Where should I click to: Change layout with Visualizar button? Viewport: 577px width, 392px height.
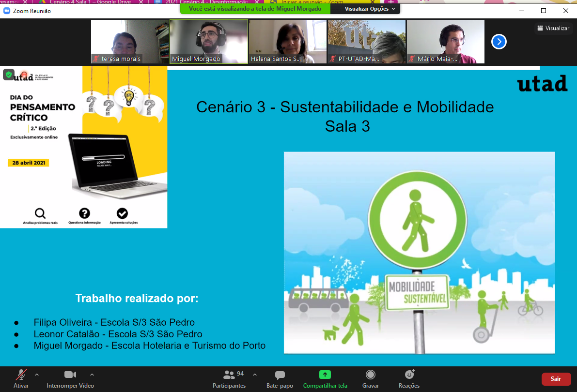553,28
